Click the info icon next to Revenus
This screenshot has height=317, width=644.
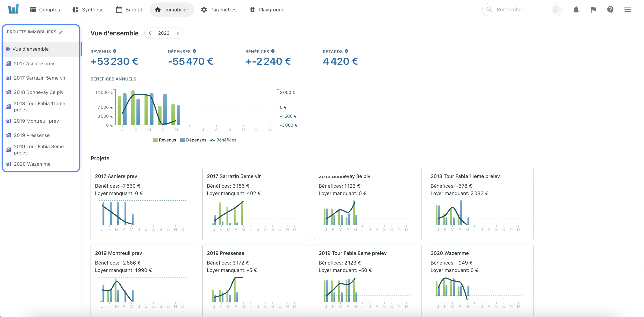(115, 51)
